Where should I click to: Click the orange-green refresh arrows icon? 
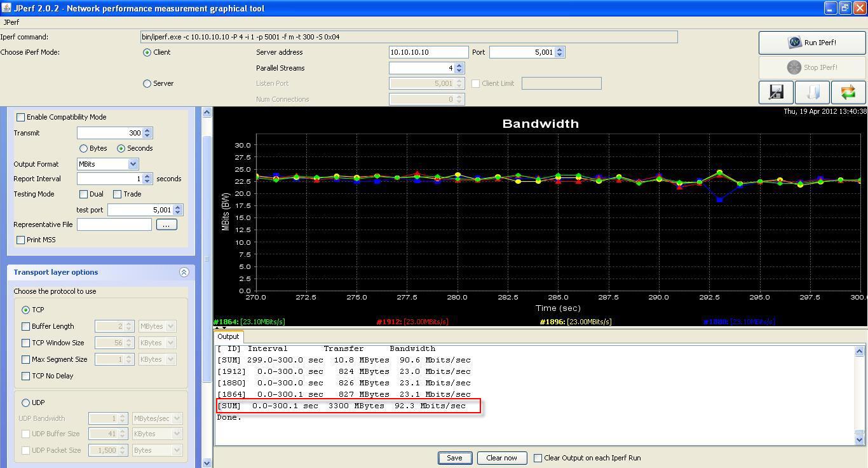click(848, 92)
